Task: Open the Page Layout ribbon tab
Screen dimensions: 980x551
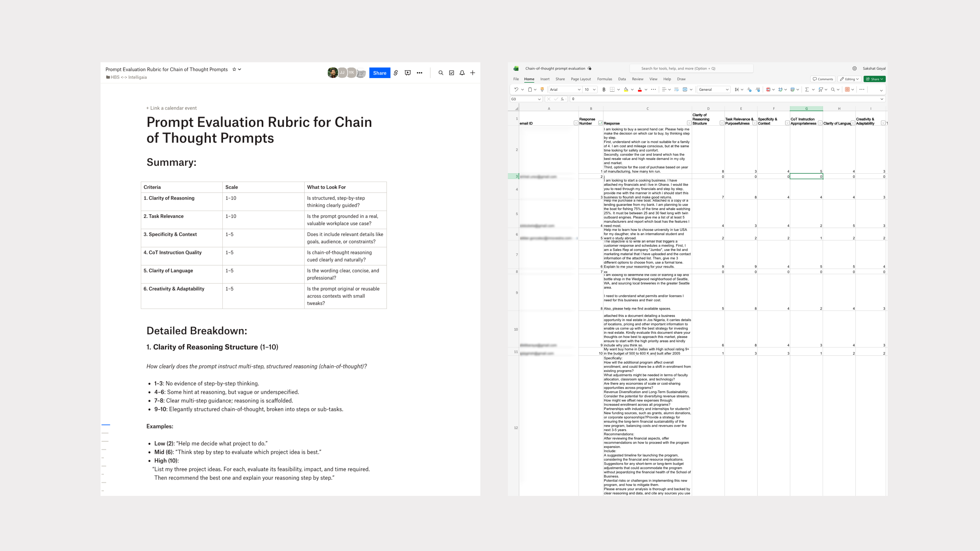Action: tap(581, 79)
